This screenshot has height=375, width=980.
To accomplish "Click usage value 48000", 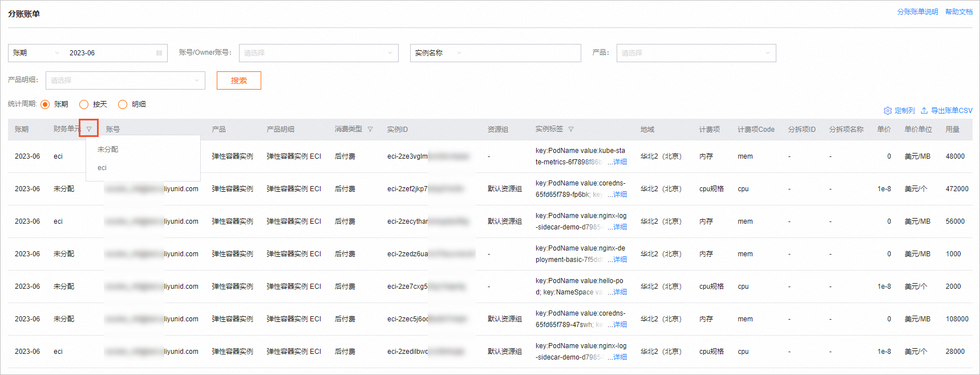I will pyautogui.click(x=955, y=156).
